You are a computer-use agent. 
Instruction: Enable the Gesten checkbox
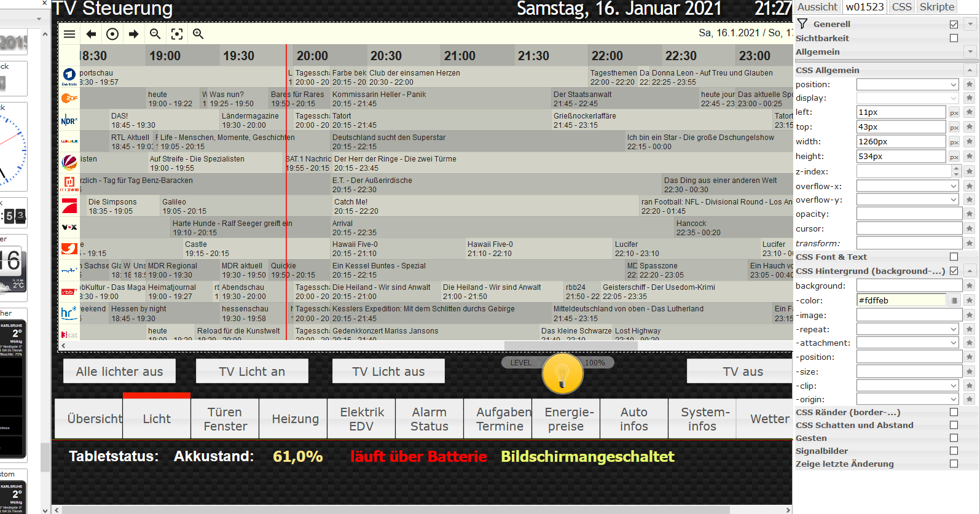pos(954,438)
